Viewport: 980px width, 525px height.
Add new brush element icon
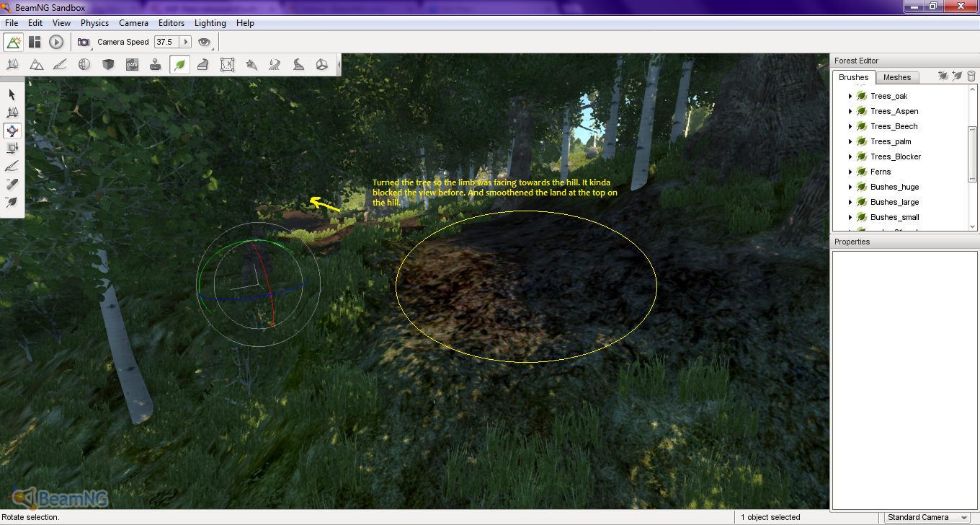(957, 76)
